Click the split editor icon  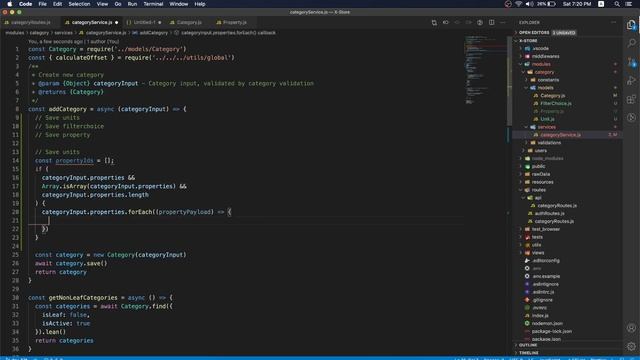tap(491, 22)
